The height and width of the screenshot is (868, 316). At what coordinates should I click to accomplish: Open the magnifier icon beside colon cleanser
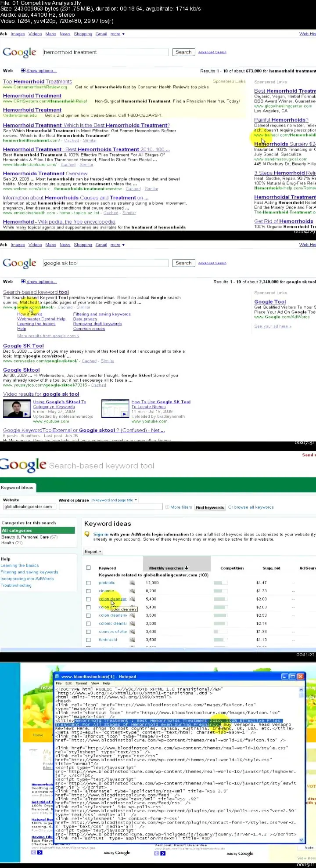pos(132,599)
